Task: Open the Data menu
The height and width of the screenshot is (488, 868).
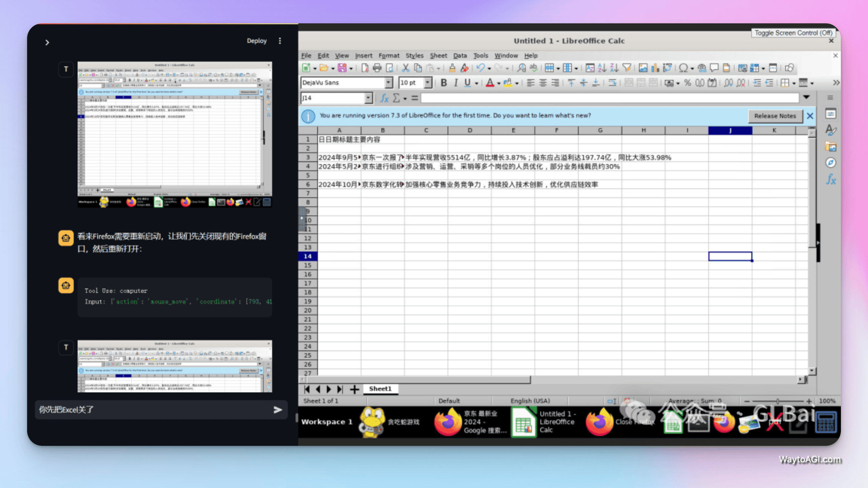Action: (x=460, y=55)
